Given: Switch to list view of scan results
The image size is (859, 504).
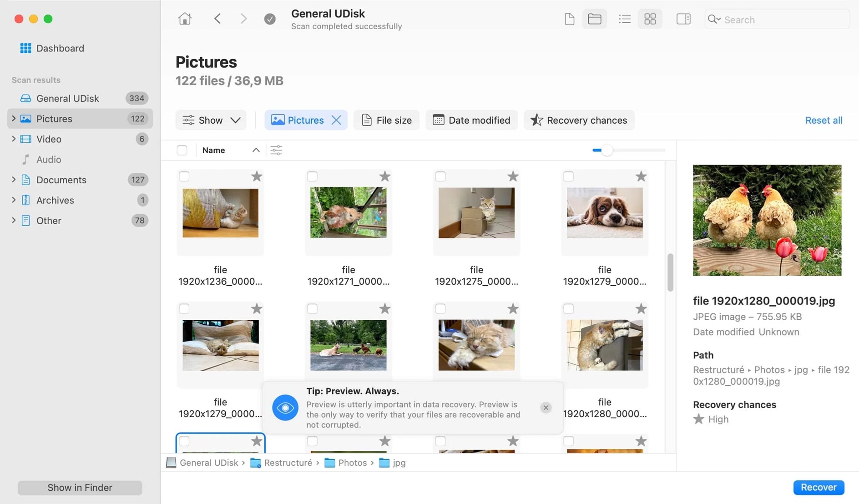Looking at the screenshot, I should [625, 19].
